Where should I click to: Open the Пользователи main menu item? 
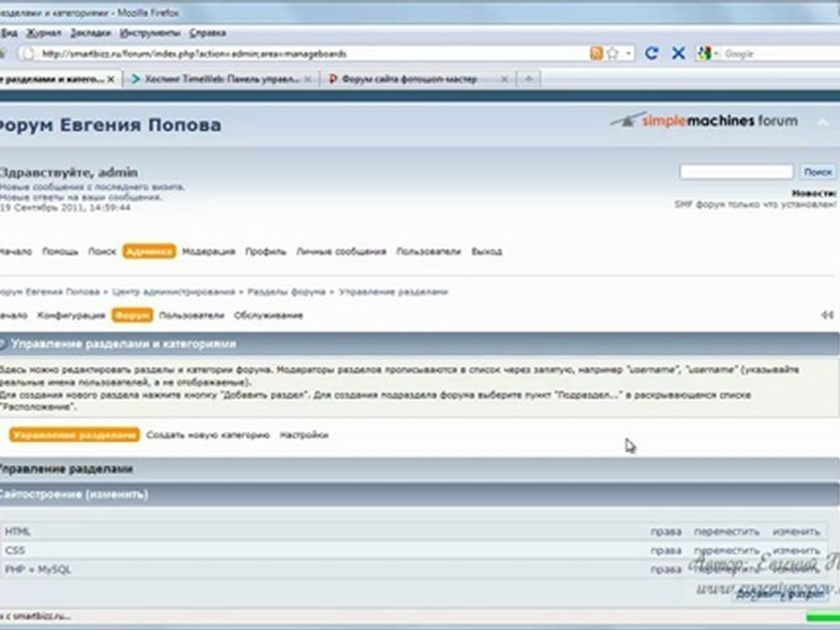click(x=429, y=251)
